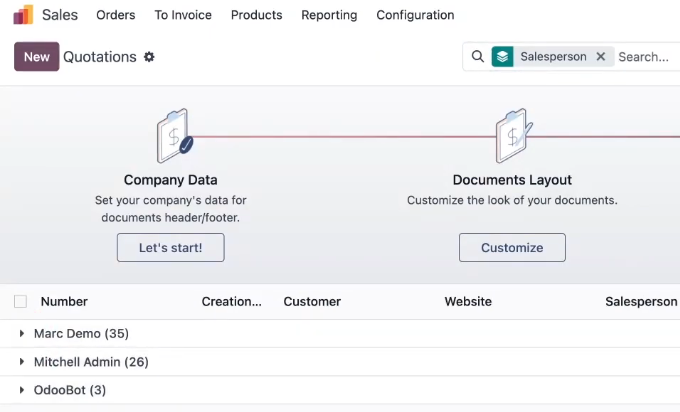
Task: Click the Sales app name
Action: pyautogui.click(x=60, y=15)
